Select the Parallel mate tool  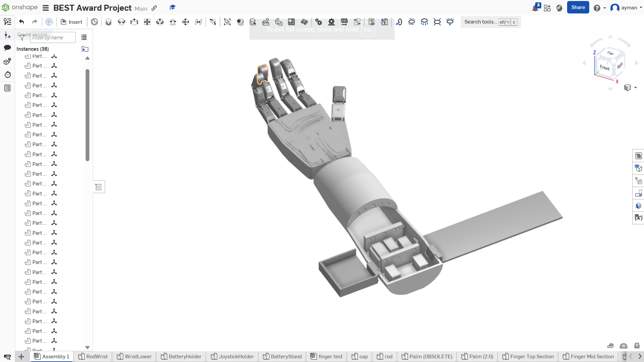click(199, 22)
